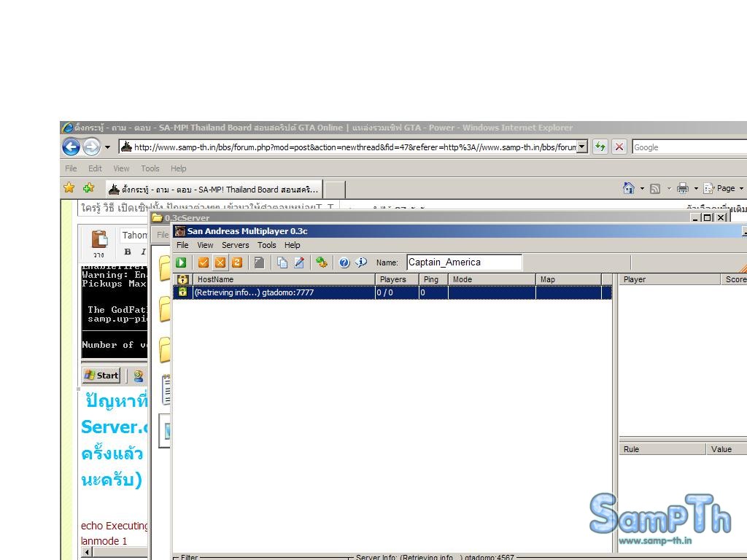Open the IE recent pages dropdown arrow
The width and height of the screenshot is (747, 560).
(x=108, y=147)
